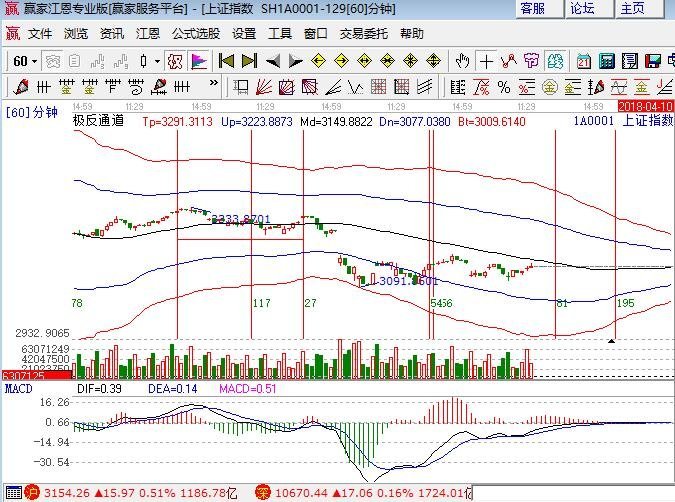Open the notepad icon

pos(630,62)
